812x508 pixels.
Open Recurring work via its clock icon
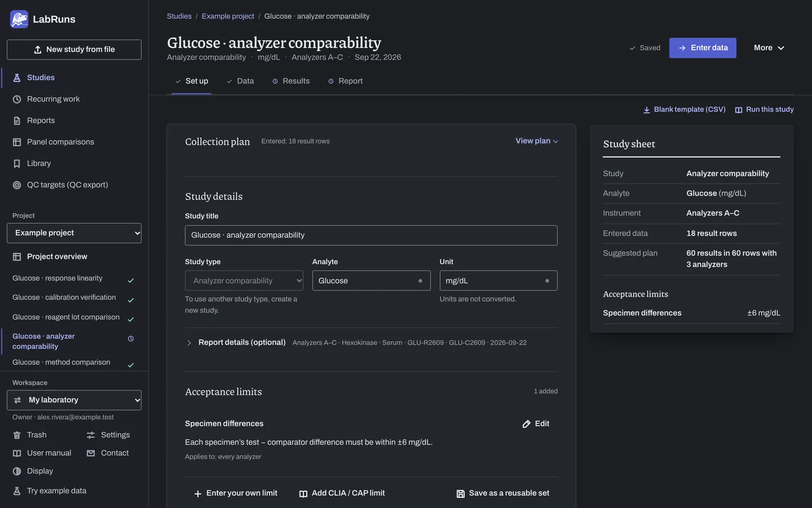click(17, 99)
